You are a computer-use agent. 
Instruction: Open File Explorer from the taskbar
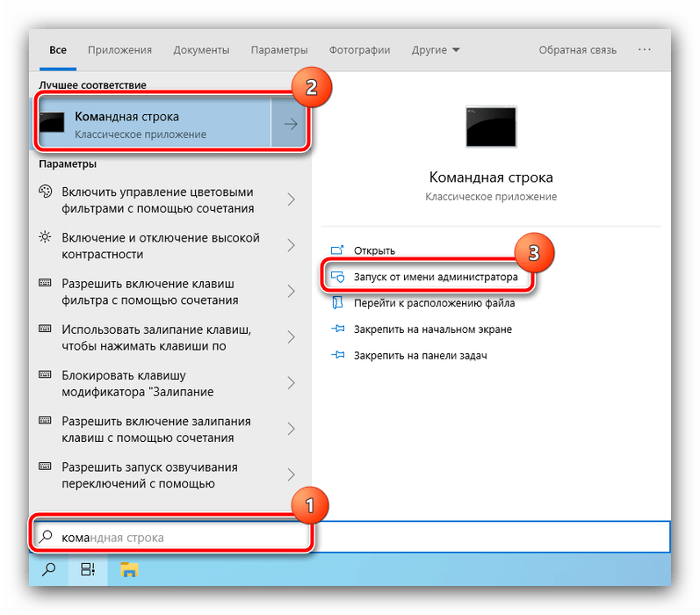point(129,569)
